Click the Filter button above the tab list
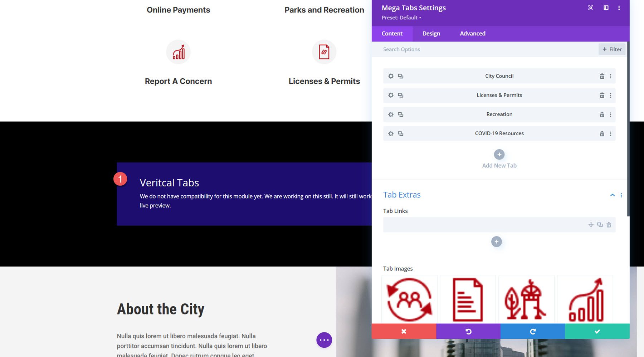 tap(612, 49)
